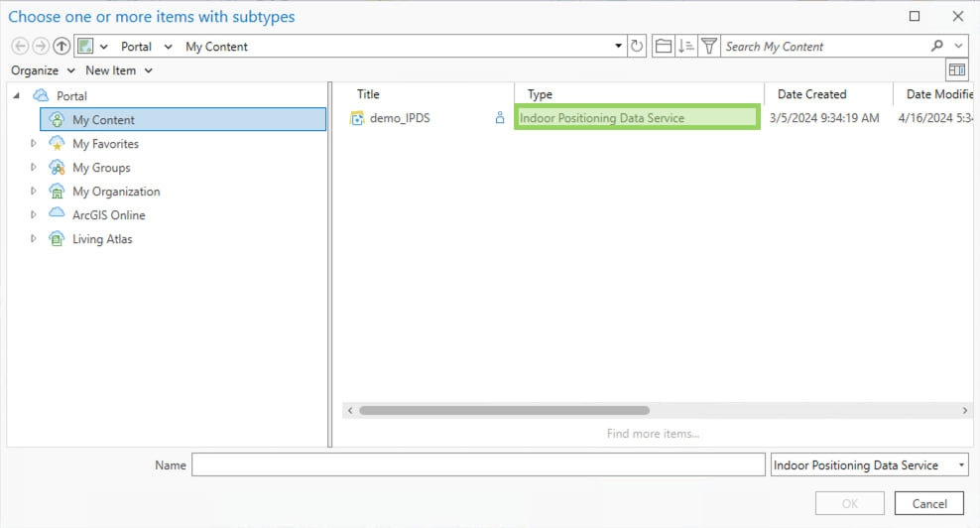Open the dropdown chevron after Portal
This screenshot has height=528, width=980.
[168, 47]
